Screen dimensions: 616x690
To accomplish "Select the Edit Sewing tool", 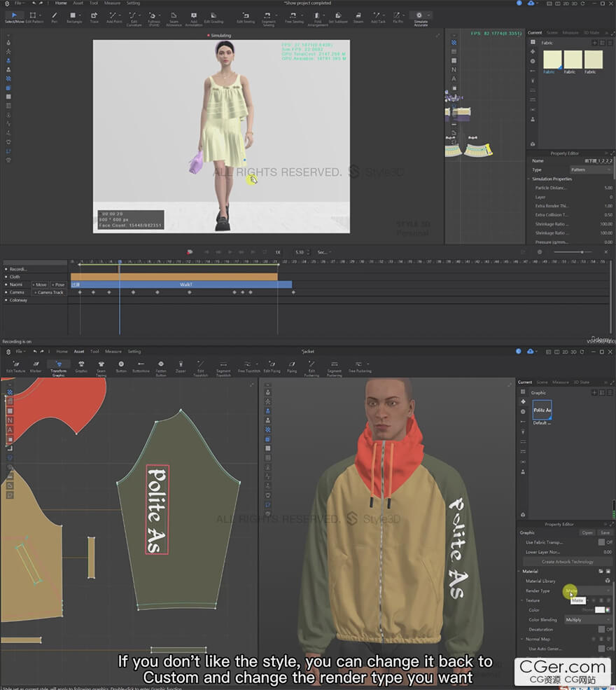I will (x=245, y=17).
